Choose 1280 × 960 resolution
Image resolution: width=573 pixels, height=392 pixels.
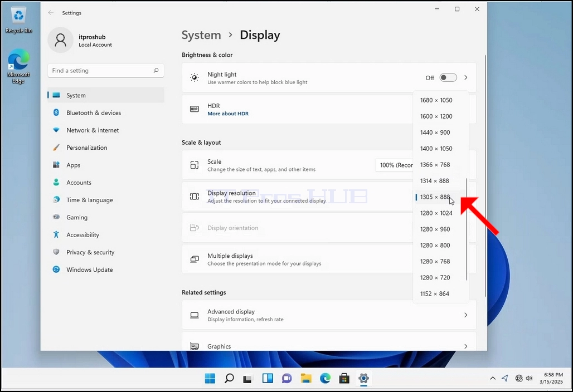(x=441, y=229)
